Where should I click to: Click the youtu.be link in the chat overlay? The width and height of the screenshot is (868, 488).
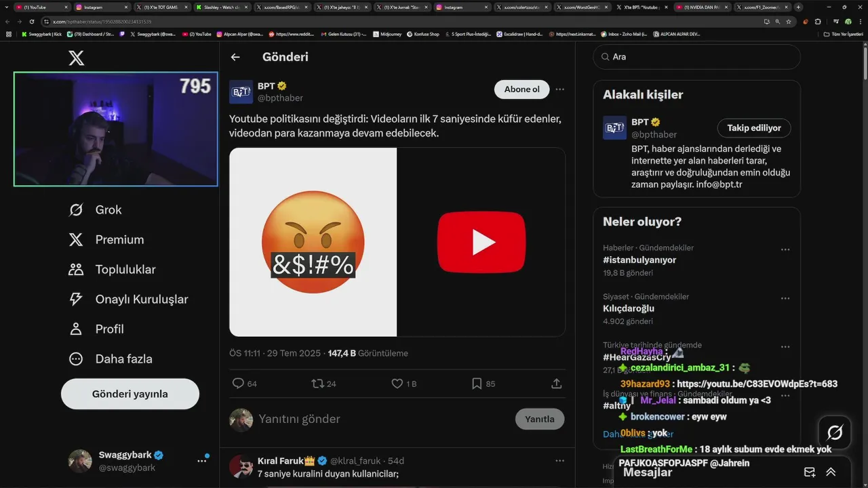pos(757,384)
